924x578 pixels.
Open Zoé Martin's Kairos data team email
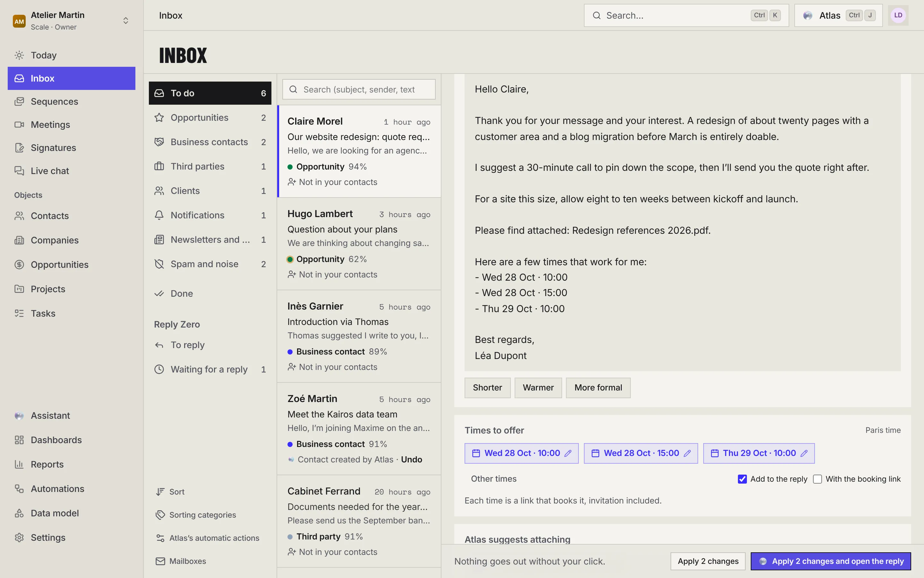click(x=359, y=429)
